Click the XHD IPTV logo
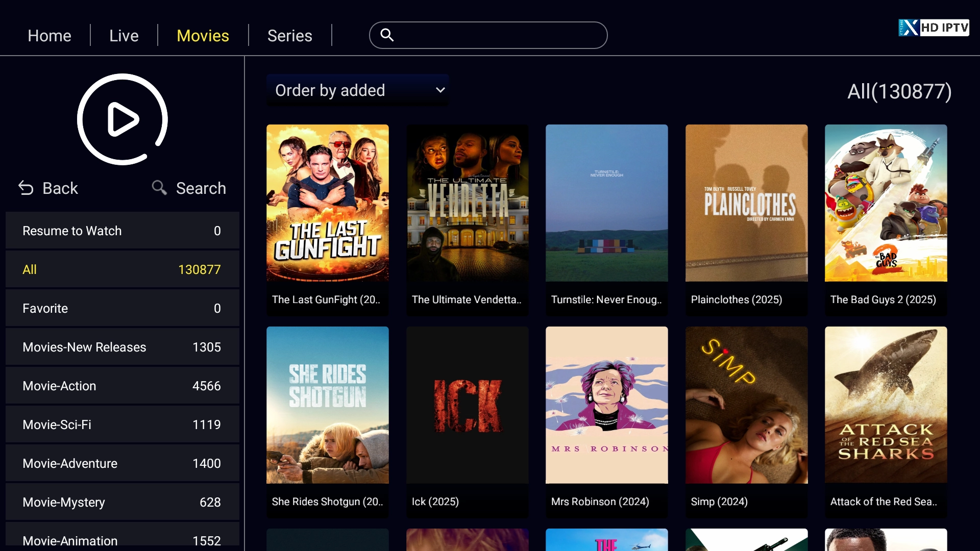The image size is (980, 551). coord(934,28)
